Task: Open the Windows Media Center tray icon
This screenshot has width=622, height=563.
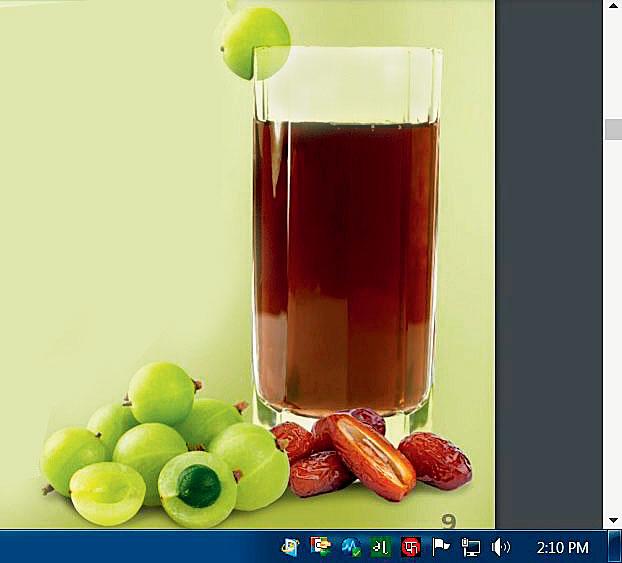Action: (290, 548)
